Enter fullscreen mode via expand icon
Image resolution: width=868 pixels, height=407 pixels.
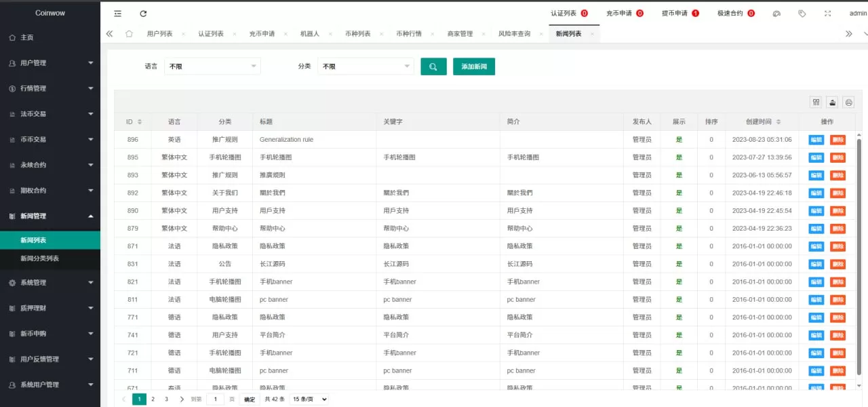point(827,13)
